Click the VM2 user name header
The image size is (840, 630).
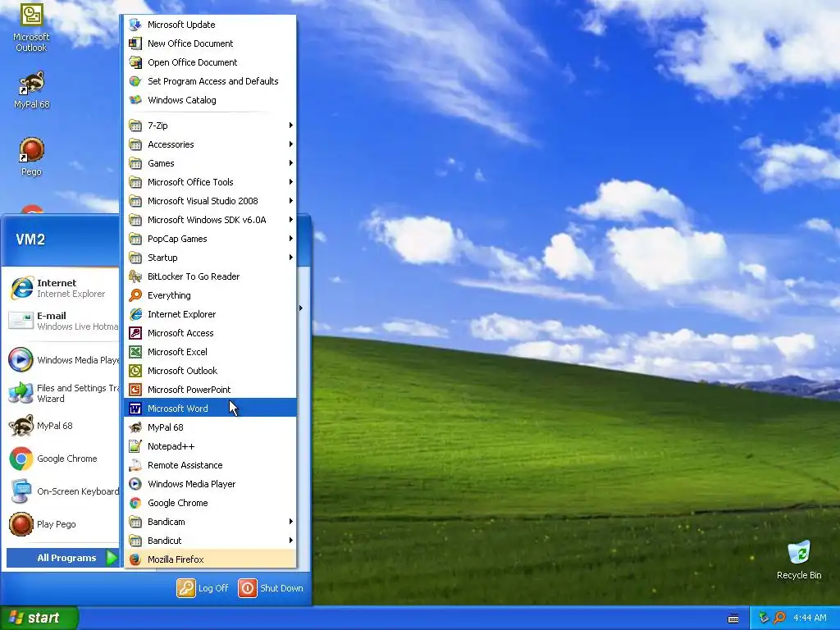[x=30, y=239]
